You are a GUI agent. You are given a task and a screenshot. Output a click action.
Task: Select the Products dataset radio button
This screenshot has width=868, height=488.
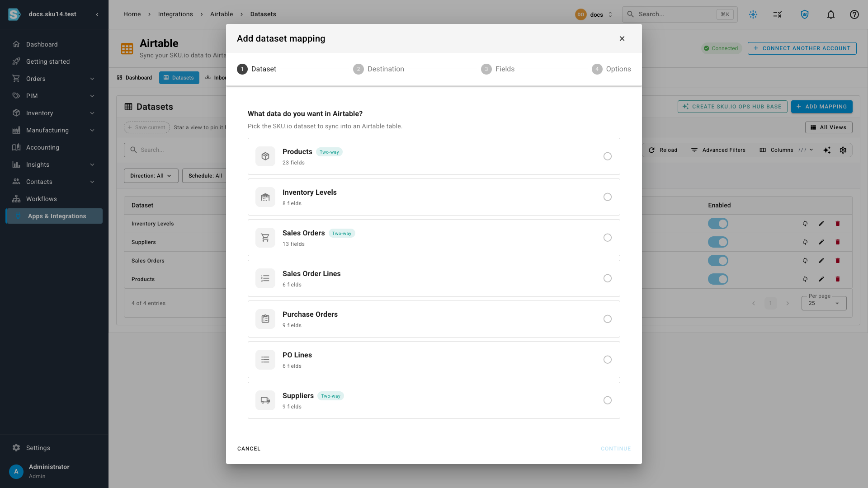[608, 156]
